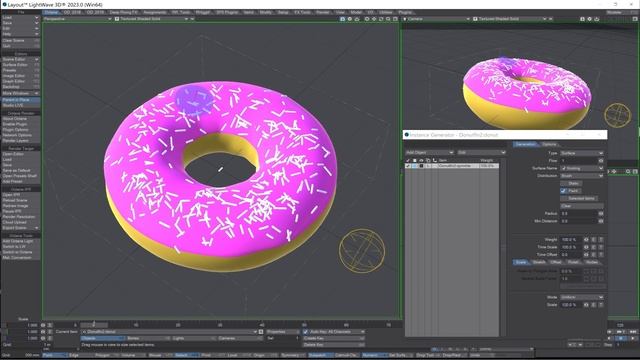Click main viewport zoom magnifier icon
Viewport: 640px width, 360px height.
388,19
